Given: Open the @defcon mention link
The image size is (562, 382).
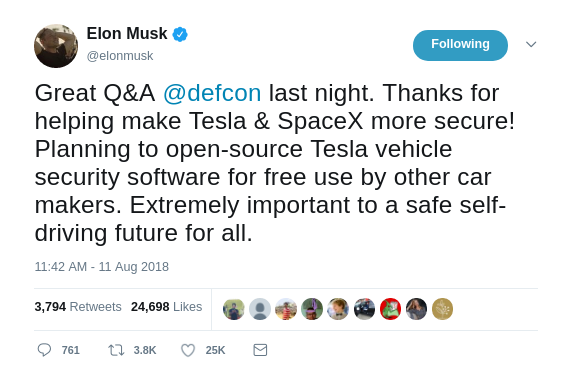Looking at the screenshot, I should coord(212,93).
